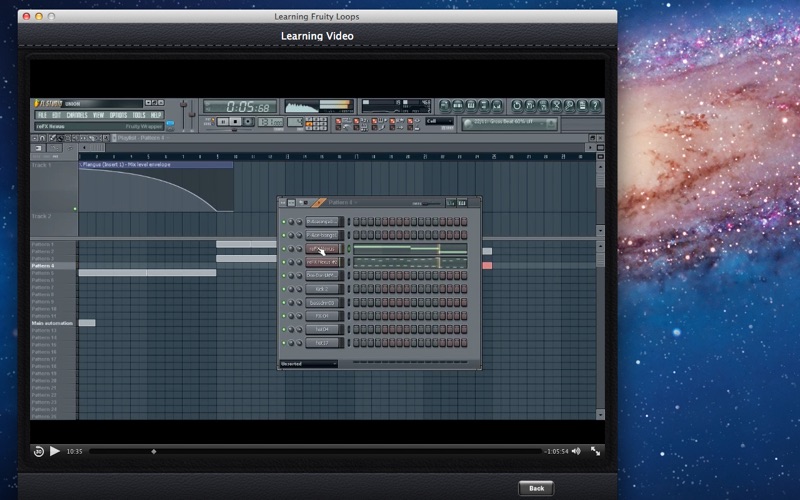The image size is (800, 500).
Task: Open the Unsorted channel filter dropdown
Action: (308, 364)
